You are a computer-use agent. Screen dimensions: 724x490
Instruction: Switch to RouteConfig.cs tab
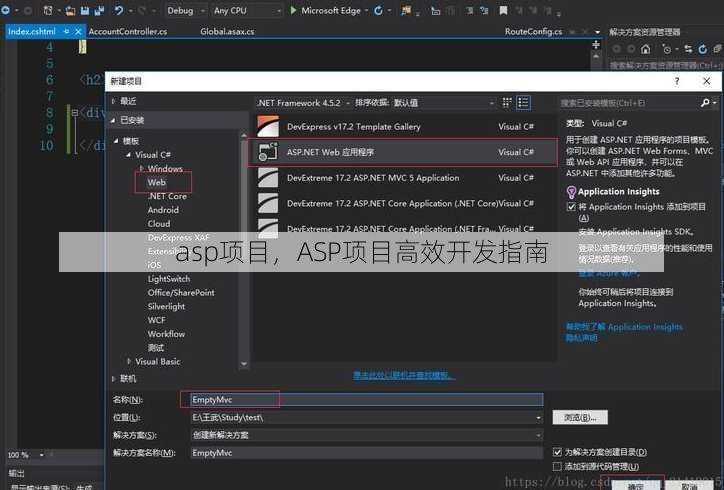(533, 31)
